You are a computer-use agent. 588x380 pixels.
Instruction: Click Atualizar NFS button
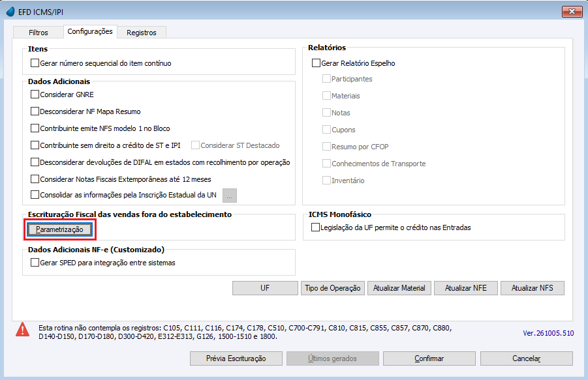coord(533,288)
